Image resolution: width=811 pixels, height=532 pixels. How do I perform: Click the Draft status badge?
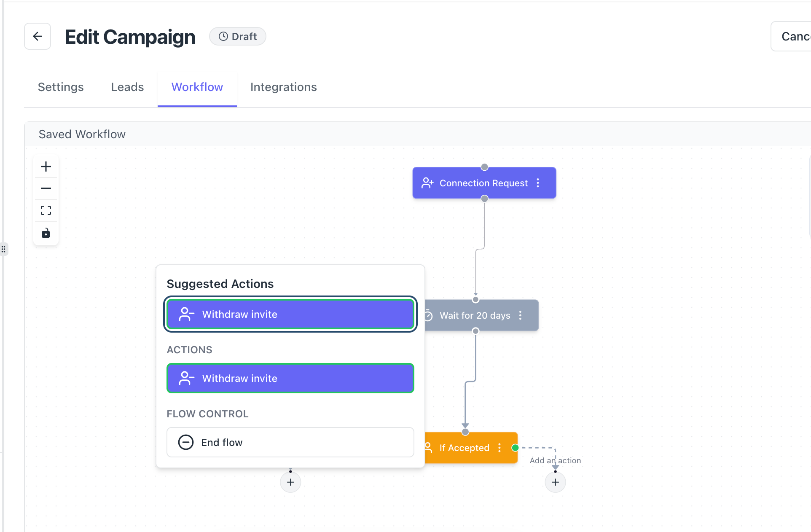238,37
